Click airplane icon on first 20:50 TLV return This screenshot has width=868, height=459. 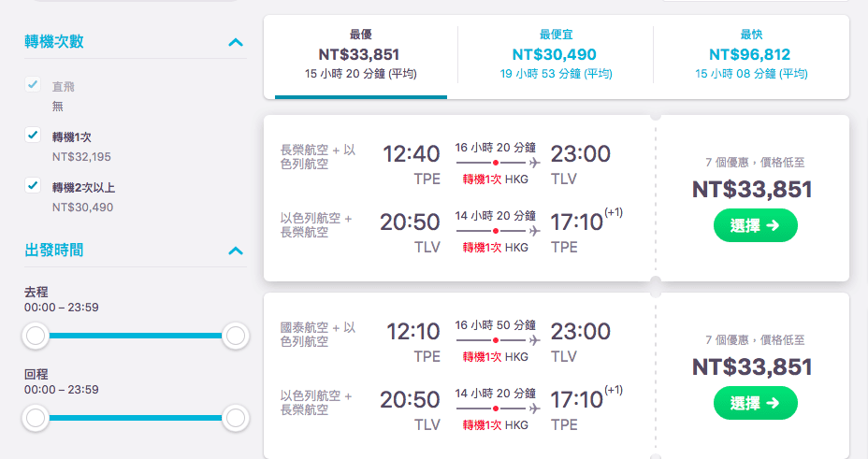534,231
